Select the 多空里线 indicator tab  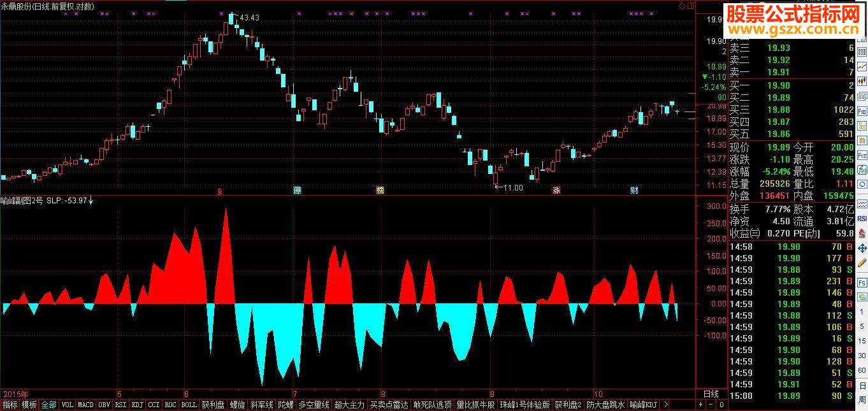314,405
